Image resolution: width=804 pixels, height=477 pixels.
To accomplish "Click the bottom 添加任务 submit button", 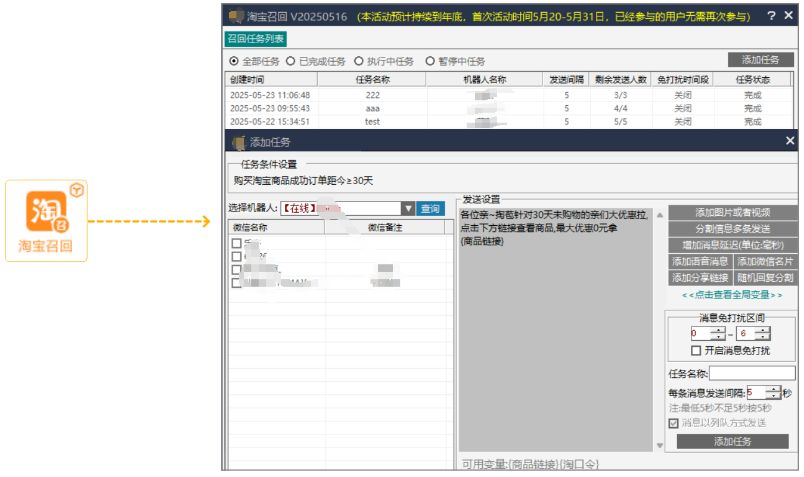I will click(732, 442).
